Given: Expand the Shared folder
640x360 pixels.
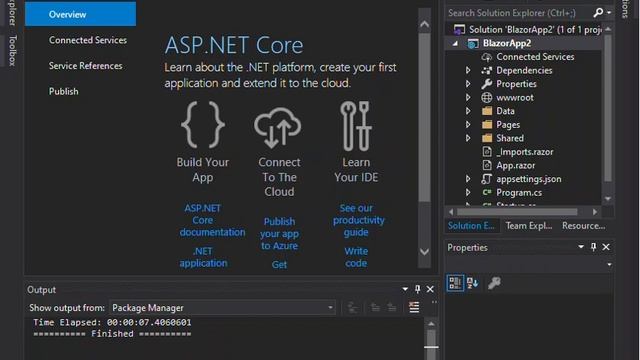Looking at the screenshot, I should point(468,138).
